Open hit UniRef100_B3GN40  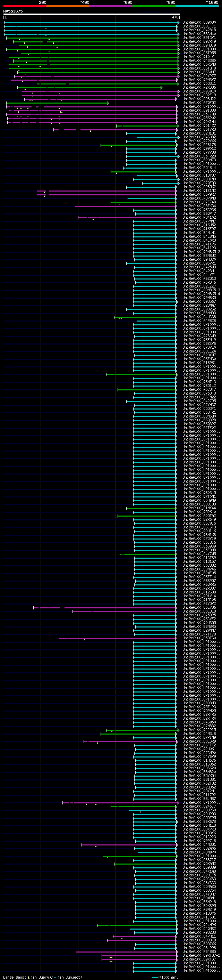click(199, 34)
